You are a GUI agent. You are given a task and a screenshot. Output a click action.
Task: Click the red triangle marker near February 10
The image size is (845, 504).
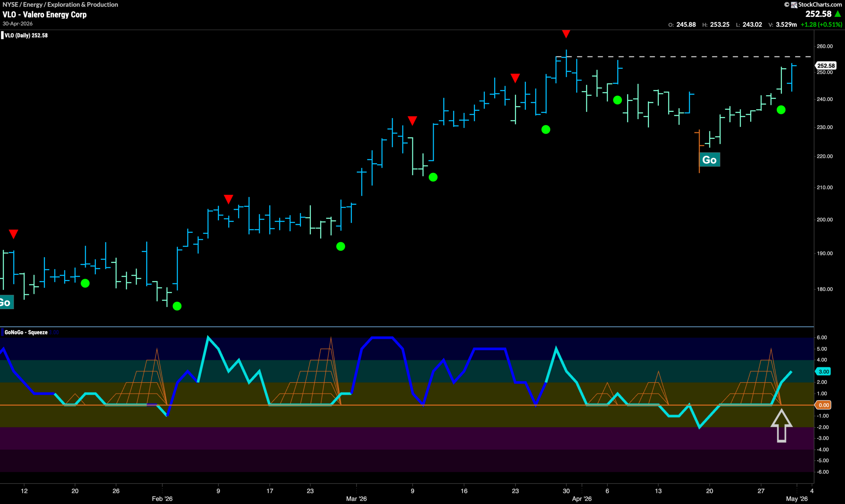(x=228, y=199)
